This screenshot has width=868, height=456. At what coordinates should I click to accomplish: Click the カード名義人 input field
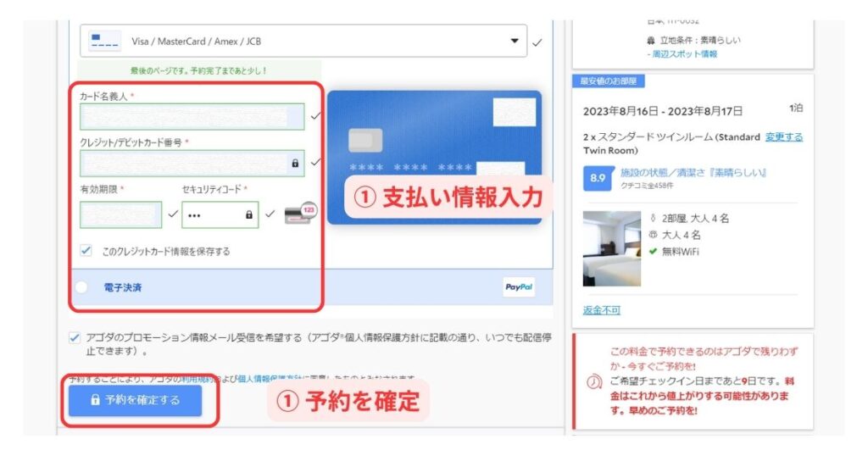click(192, 116)
